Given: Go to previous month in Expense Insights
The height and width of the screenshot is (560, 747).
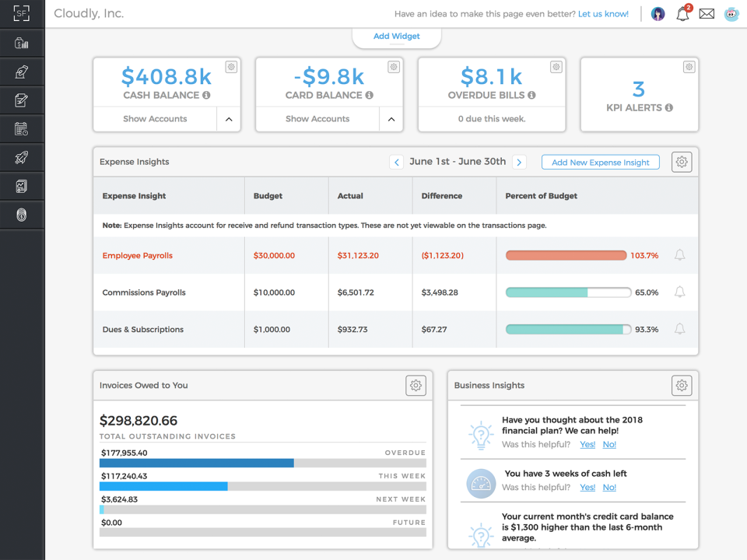Looking at the screenshot, I should (396, 163).
